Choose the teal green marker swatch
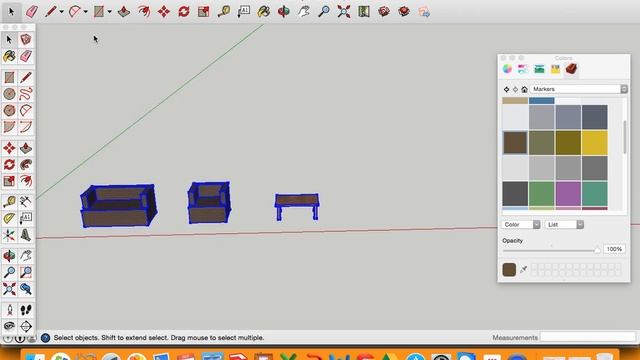This screenshot has width=640, height=360. pos(594,193)
